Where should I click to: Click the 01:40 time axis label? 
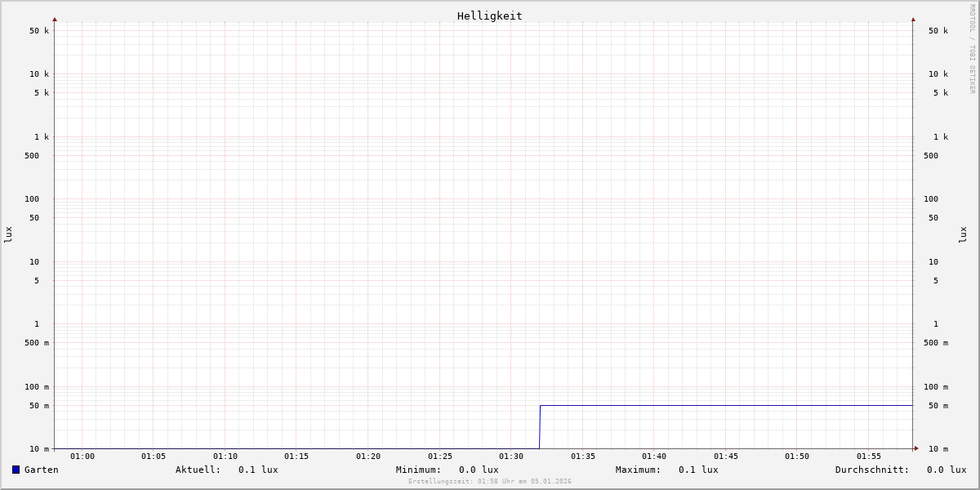coord(654,457)
